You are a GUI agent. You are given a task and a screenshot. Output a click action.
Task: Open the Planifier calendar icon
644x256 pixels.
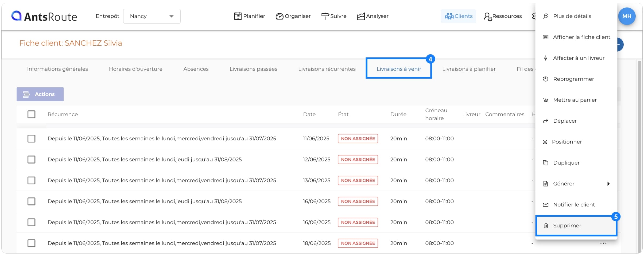[x=238, y=16]
